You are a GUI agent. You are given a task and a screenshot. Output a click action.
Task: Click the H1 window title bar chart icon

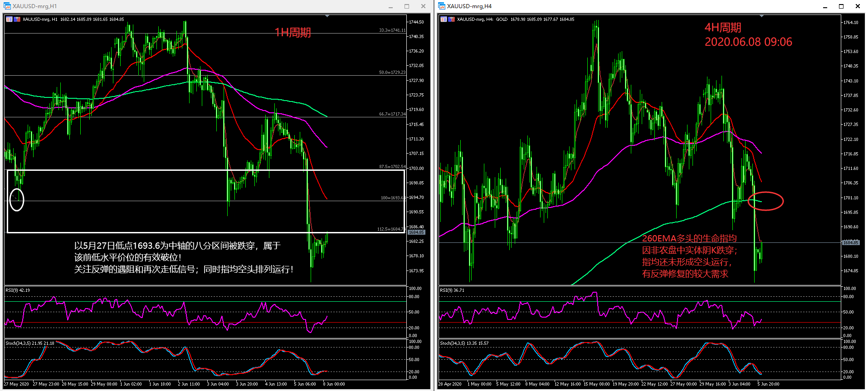click(x=7, y=6)
